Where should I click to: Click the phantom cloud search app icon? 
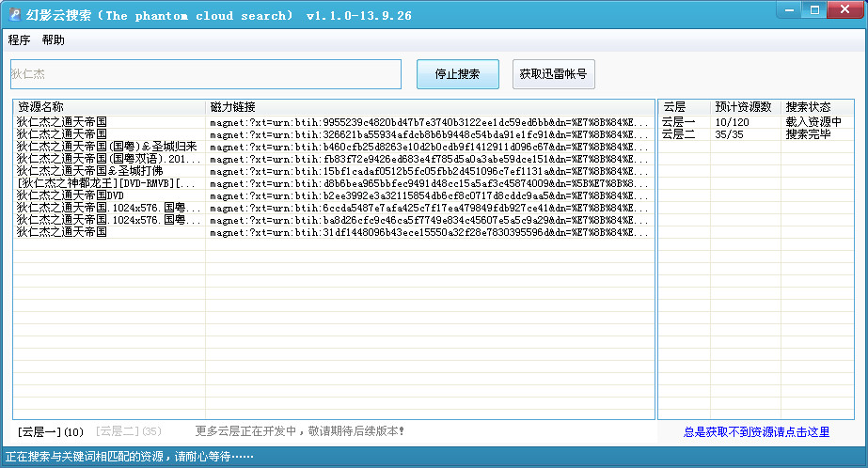(15, 15)
